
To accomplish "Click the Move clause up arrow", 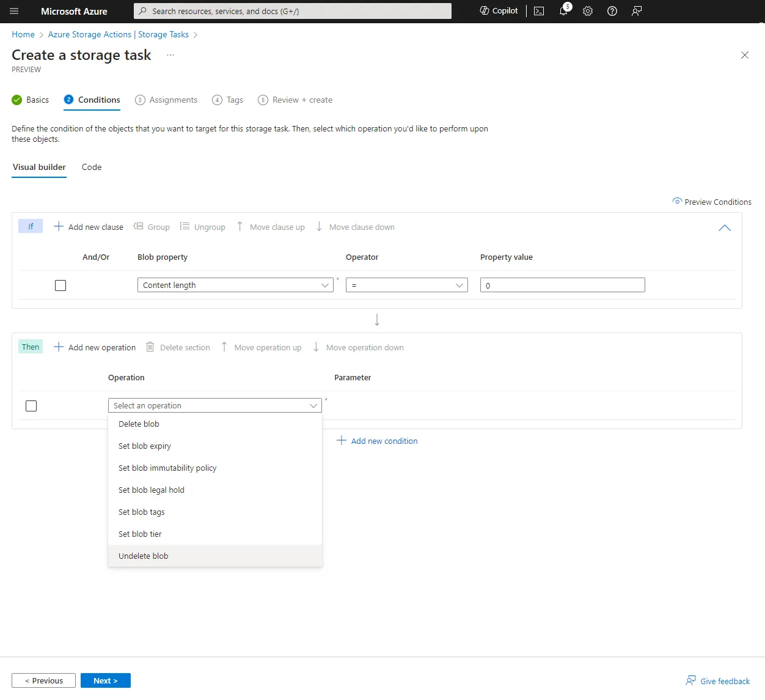I will (x=240, y=226).
